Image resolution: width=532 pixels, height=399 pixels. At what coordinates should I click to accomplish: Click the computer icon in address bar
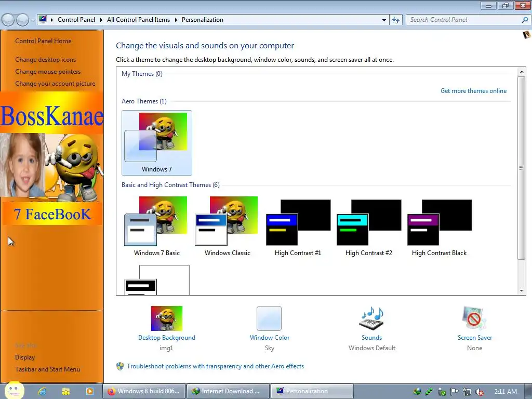point(43,19)
